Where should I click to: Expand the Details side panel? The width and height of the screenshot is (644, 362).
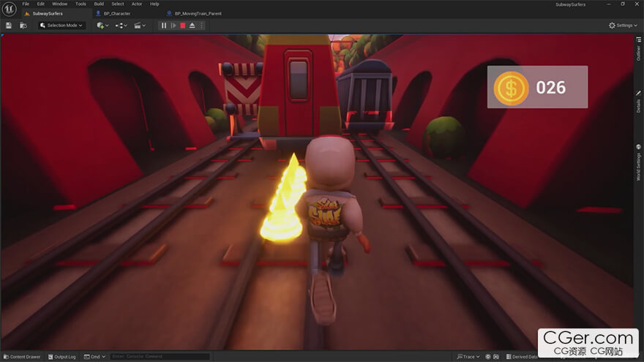click(638, 102)
